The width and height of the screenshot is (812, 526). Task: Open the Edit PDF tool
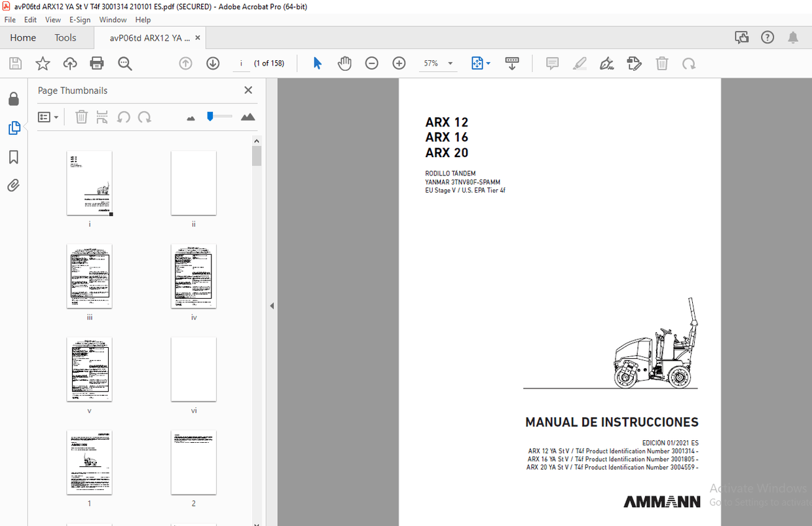634,63
